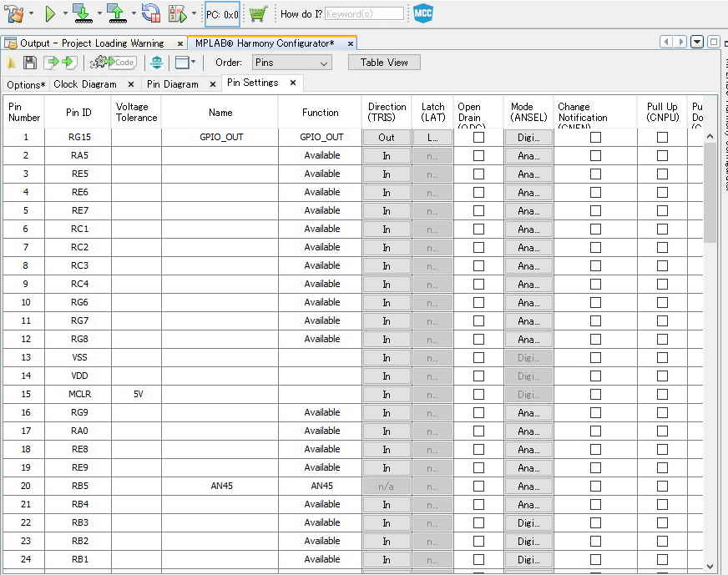Switch to the Options tab
The image size is (728, 575).
tap(27, 85)
